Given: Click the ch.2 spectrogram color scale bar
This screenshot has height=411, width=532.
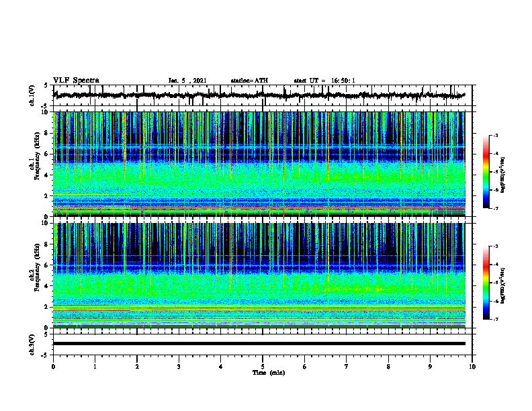Looking at the screenshot, I should coord(486,283).
